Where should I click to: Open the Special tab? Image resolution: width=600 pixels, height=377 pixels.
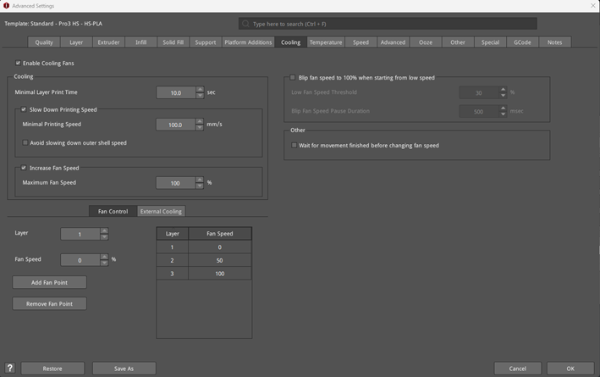(490, 42)
